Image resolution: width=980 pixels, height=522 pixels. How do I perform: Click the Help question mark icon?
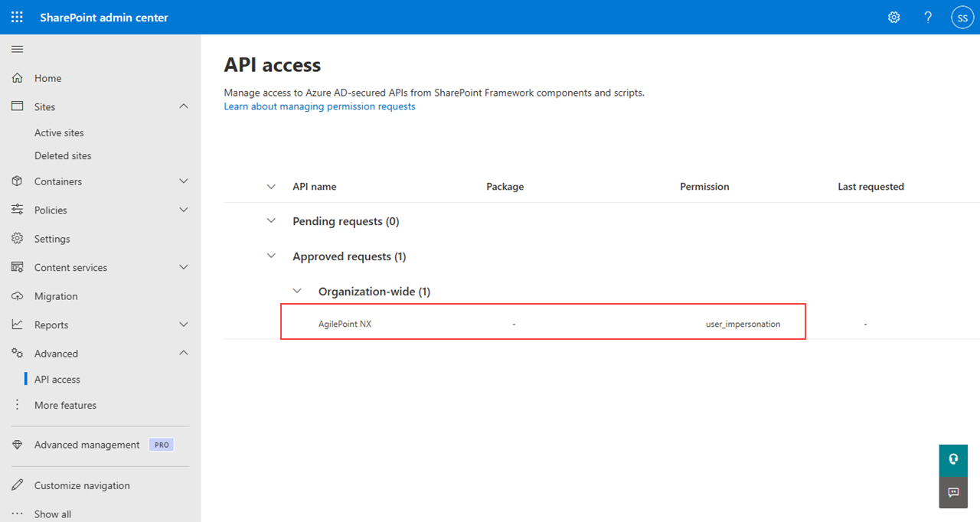click(928, 17)
